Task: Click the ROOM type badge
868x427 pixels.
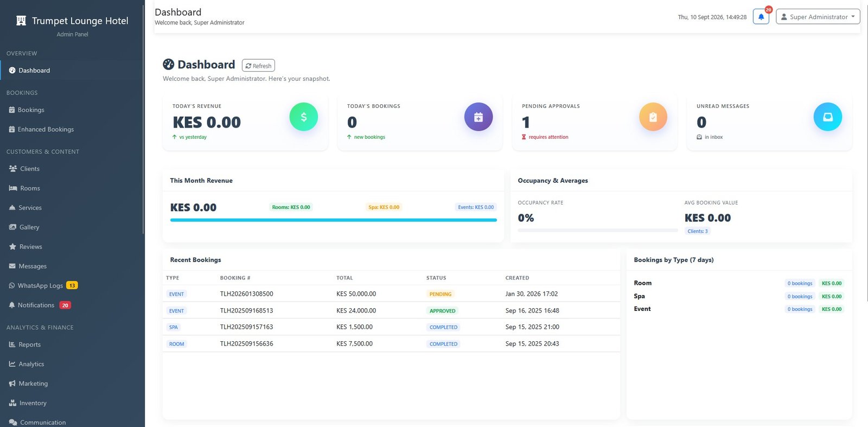Action: [177, 344]
